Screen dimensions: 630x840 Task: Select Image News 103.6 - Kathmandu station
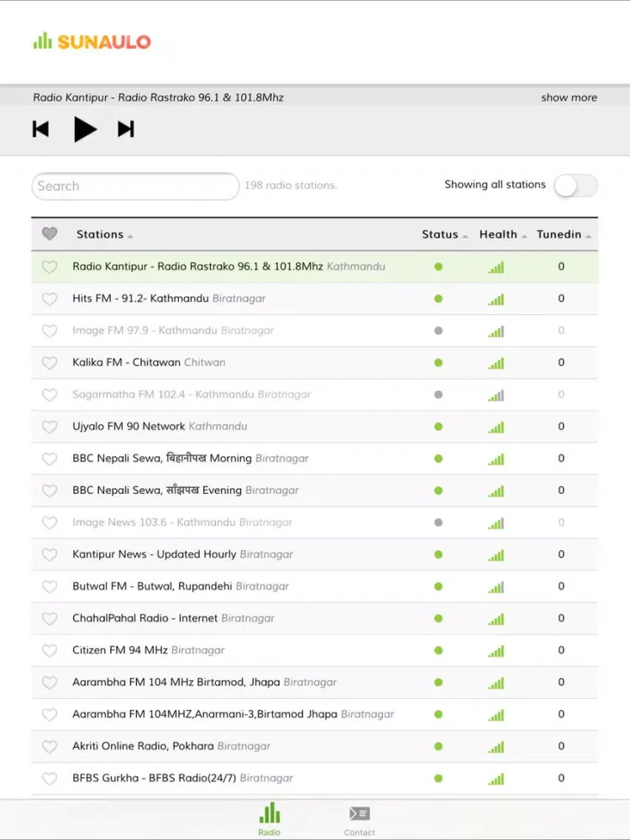314,522
